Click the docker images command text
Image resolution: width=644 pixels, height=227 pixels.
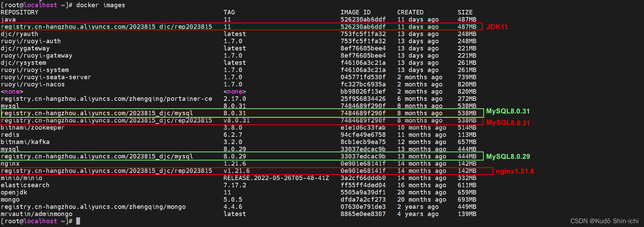coord(101,5)
